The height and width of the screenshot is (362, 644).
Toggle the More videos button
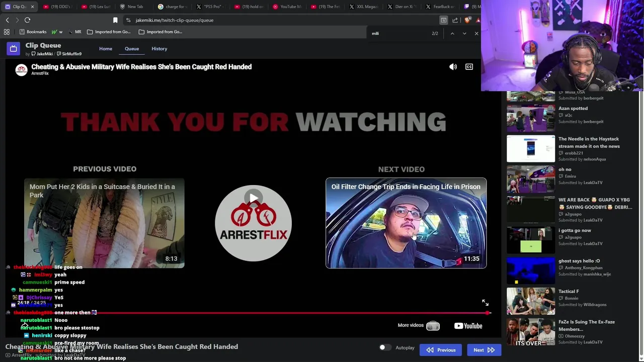pos(419,326)
